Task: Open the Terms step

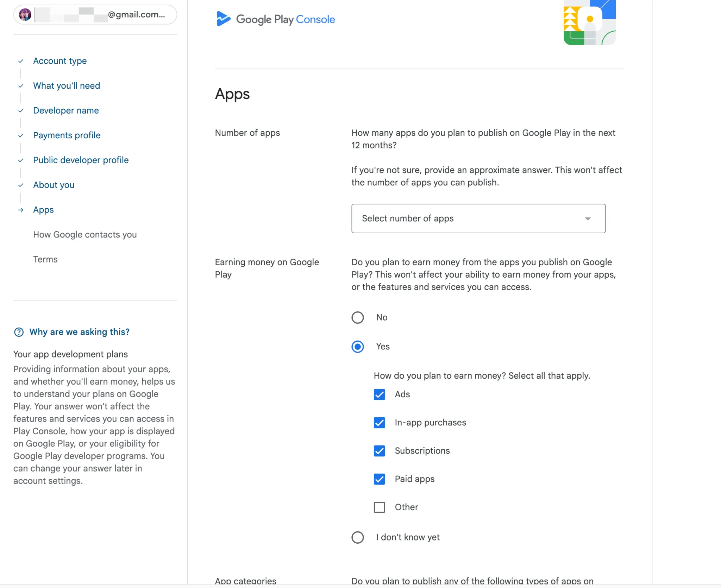Action: pos(45,259)
